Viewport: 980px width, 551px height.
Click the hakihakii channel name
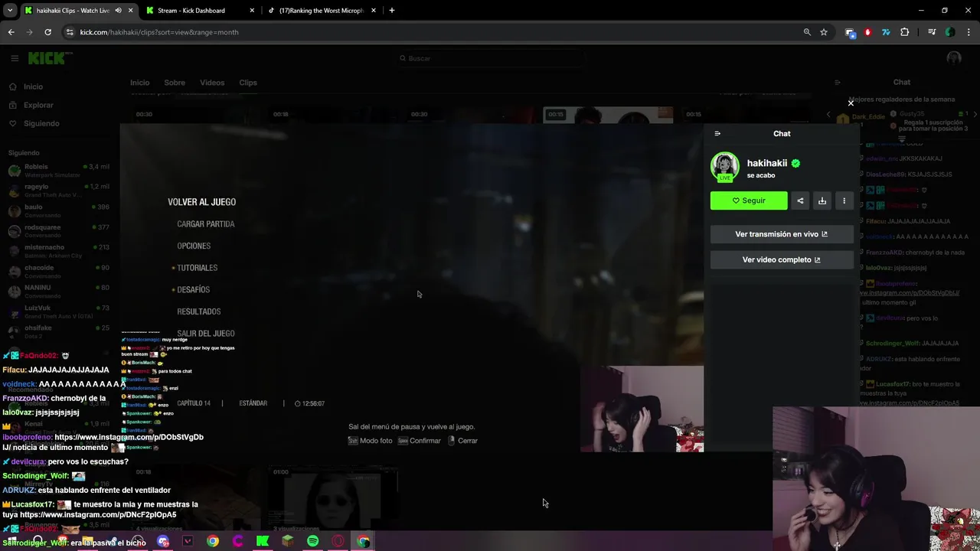[x=767, y=163]
